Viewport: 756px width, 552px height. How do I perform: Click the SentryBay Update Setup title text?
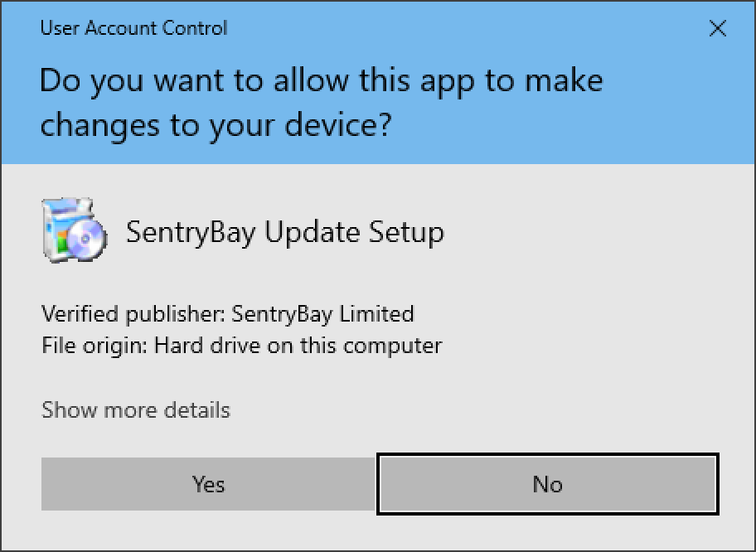[x=283, y=232]
